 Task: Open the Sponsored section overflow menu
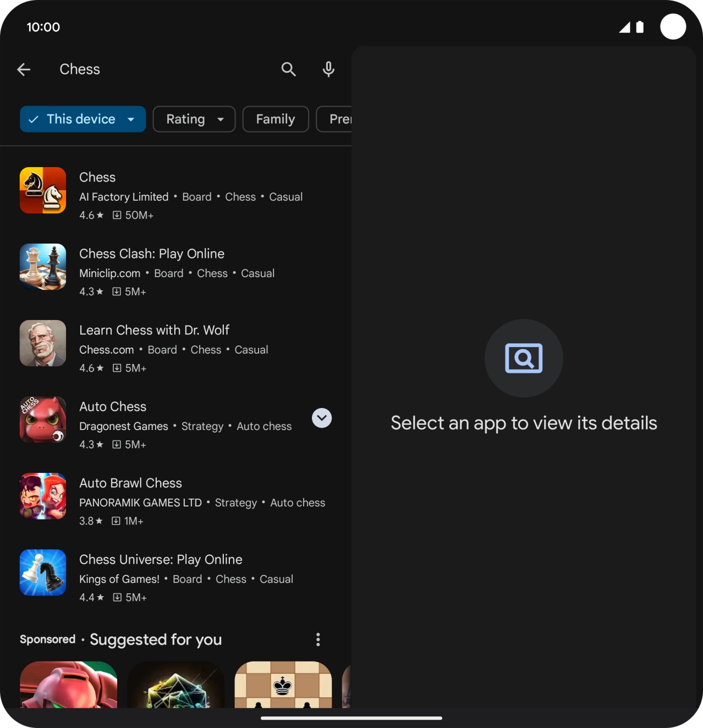point(317,639)
